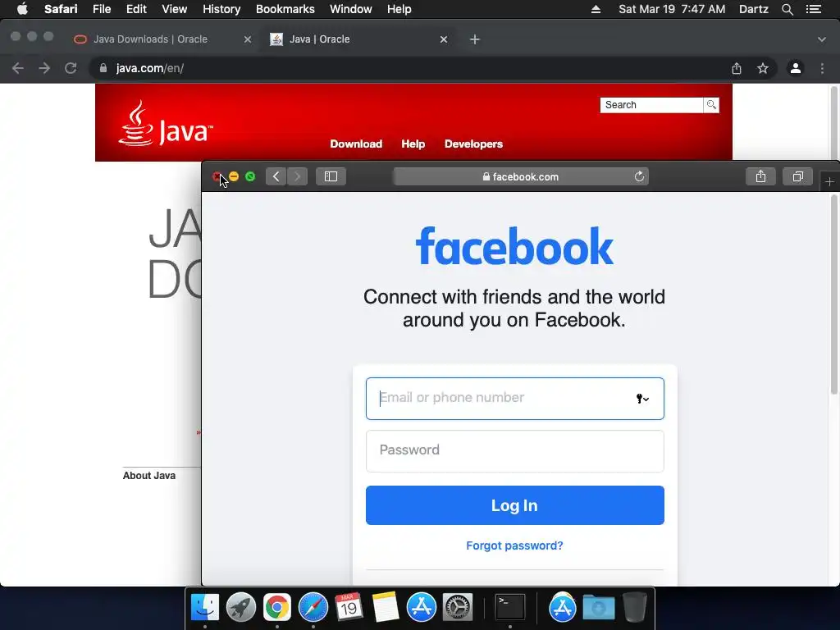Go back in the Java browser window
This screenshot has height=630, width=840.
[x=18, y=68]
